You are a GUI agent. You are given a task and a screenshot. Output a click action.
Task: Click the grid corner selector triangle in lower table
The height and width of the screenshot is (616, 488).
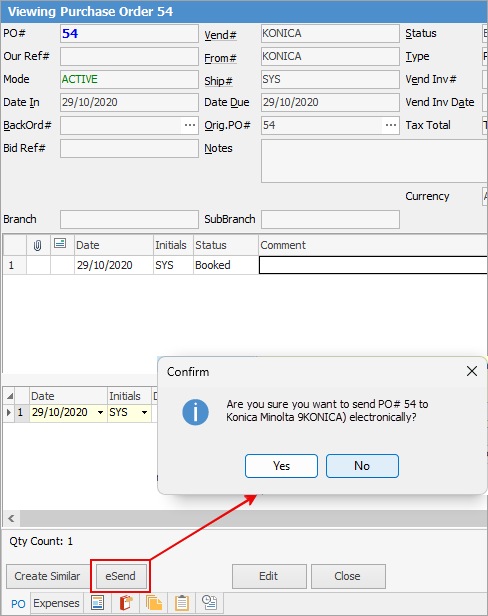10,396
